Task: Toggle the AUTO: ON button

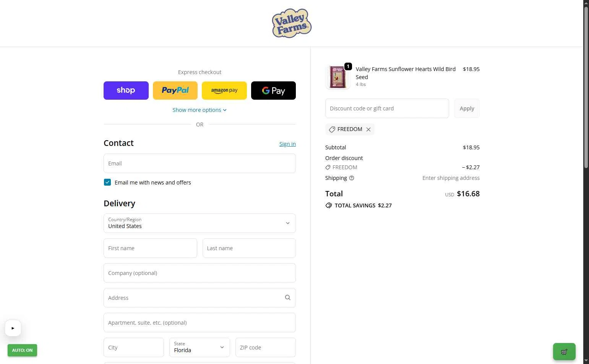Action: click(22, 350)
